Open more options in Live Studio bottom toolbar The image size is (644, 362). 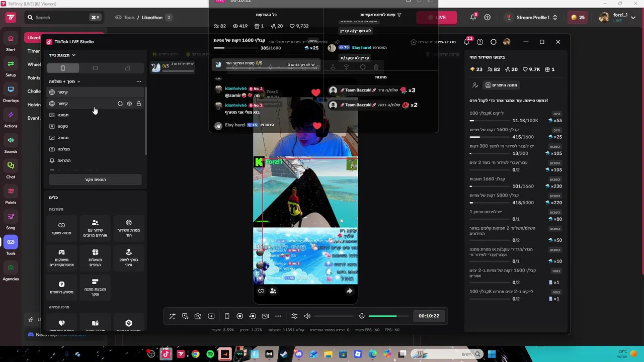[278, 316]
